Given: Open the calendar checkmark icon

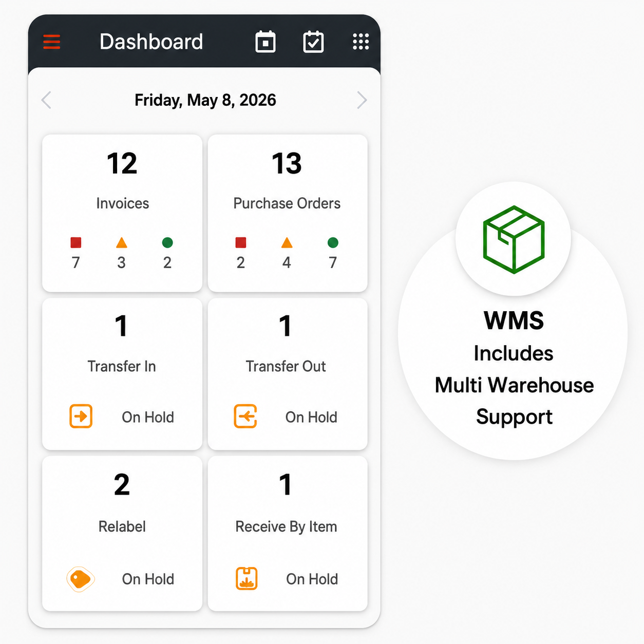Looking at the screenshot, I should 313,42.
